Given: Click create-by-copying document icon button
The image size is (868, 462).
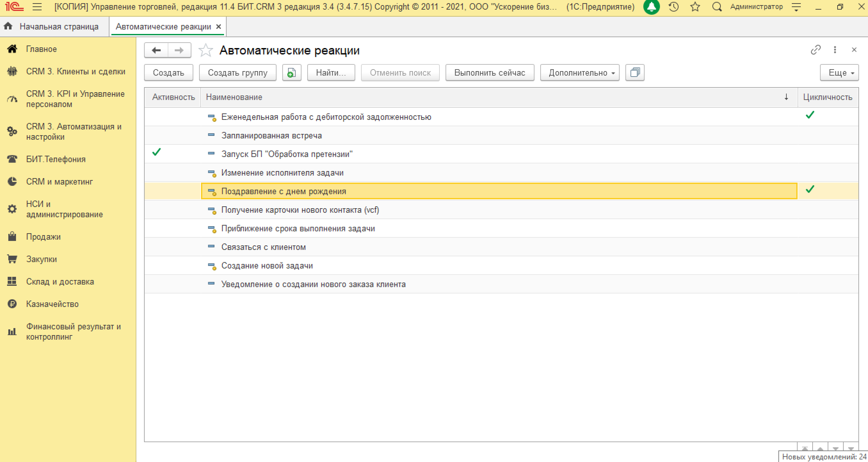Looking at the screenshot, I should point(291,73).
